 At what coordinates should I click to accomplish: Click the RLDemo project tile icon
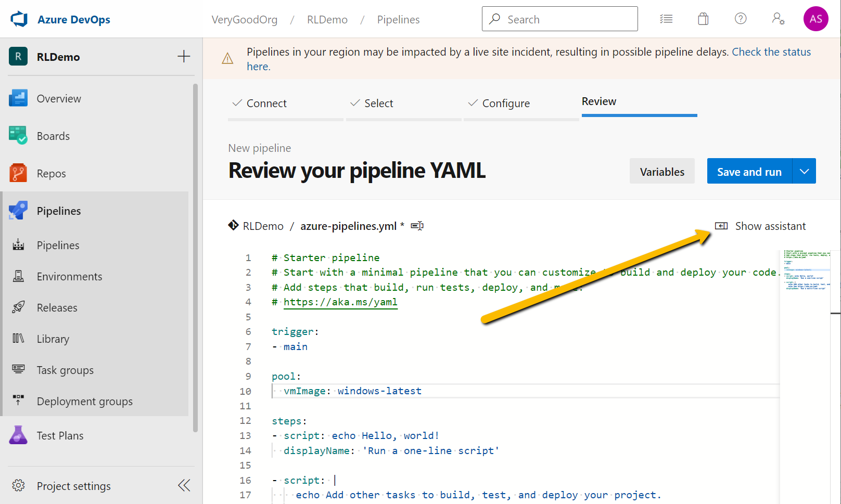18,56
